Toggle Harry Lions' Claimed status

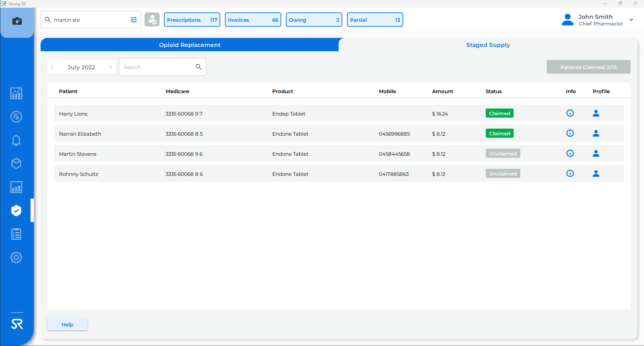pos(500,113)
